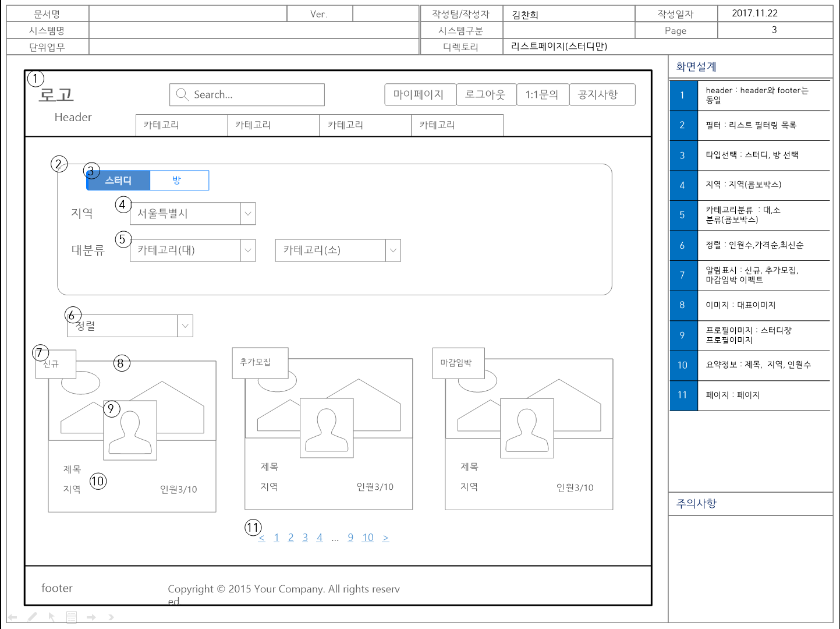Go to page 1 in pagination
The width and height of the screenshot is (840, 629).
click(x=277, y=538)
